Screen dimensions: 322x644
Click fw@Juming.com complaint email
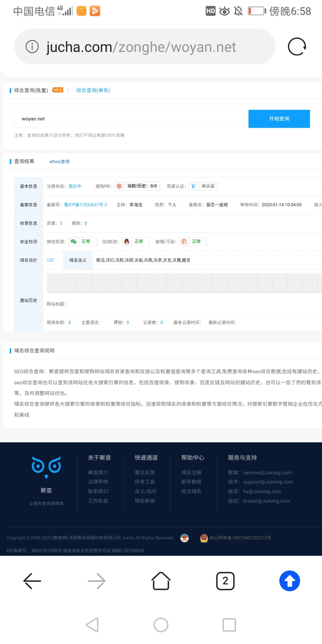(x=262, y=491)
